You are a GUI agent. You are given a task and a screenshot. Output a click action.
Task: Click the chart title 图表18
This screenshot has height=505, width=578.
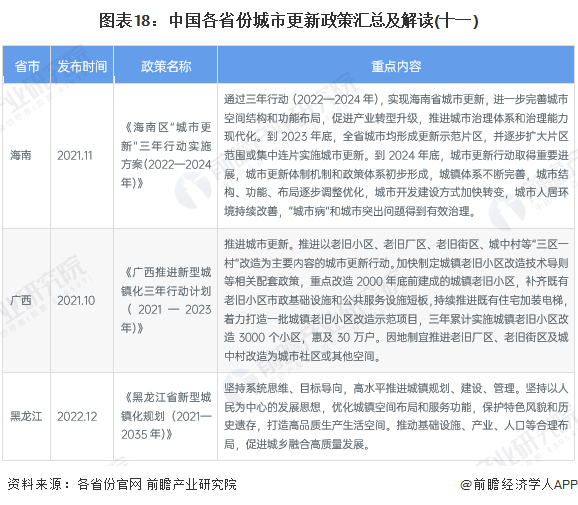coord(289,20)
